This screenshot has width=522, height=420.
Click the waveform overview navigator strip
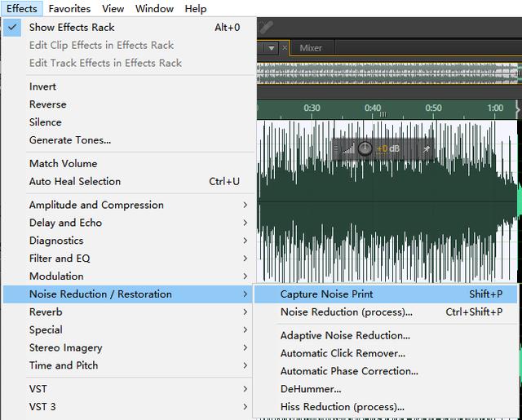point(389,73)
